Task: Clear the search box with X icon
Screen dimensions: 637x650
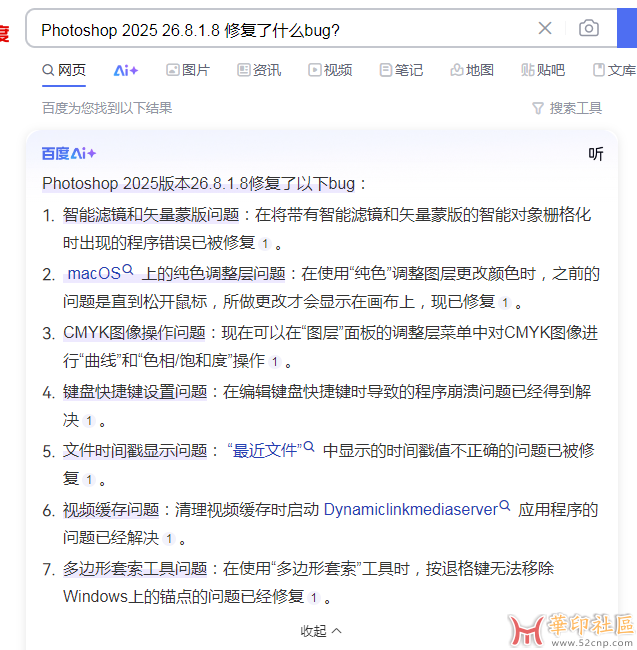Action: click(545, 28)
